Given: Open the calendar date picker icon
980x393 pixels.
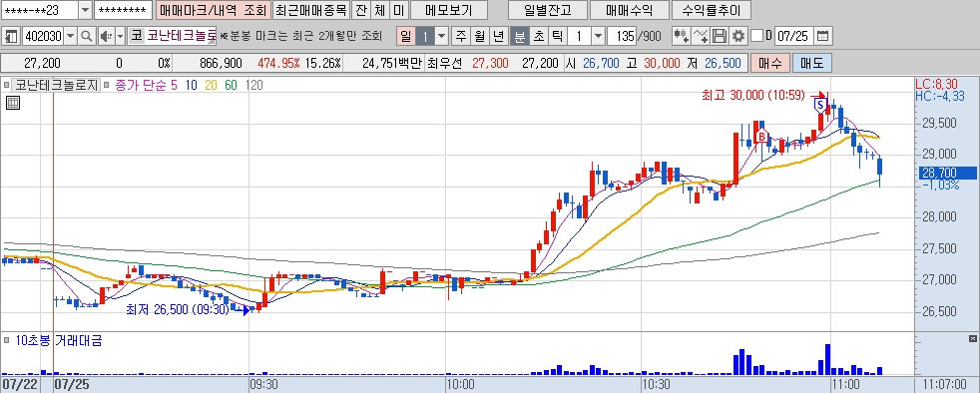Looking at the screenshot, I should 823,36.
